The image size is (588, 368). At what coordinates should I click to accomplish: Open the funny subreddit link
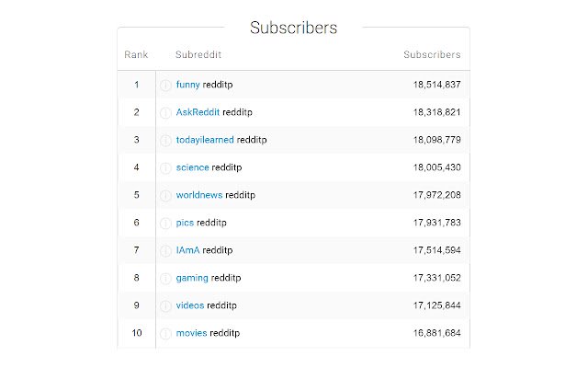187,85
